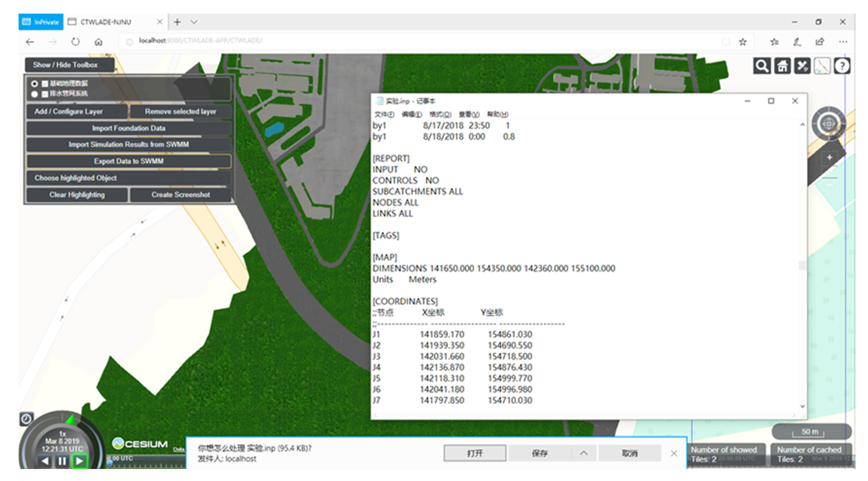
Task: Click Export Data to SWMM button
Action: 129,161
